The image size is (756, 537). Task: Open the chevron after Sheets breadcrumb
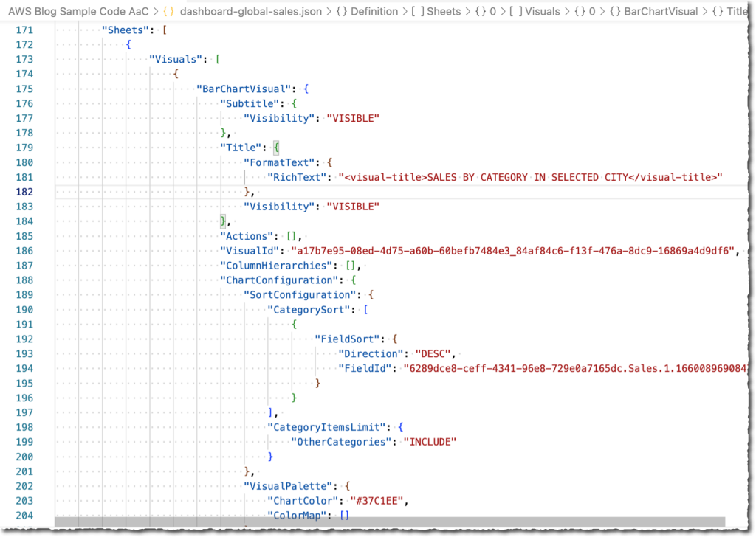coord(468,11)
